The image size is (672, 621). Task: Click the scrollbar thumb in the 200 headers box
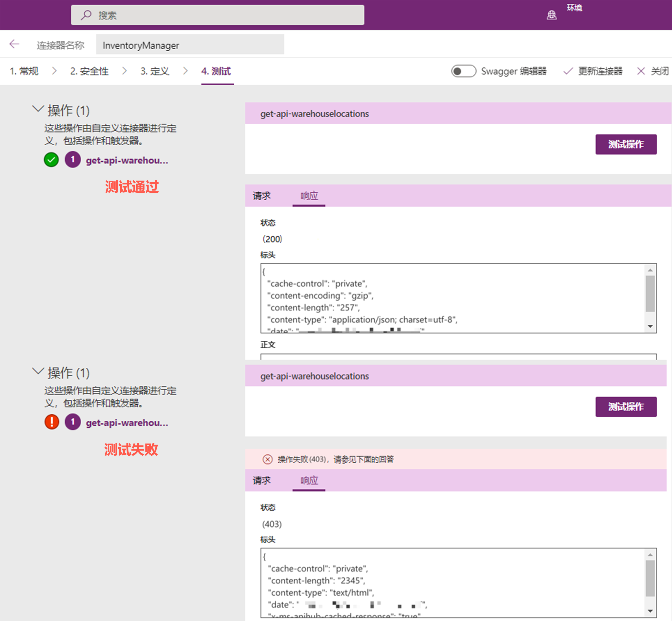click(x=650, y=294)
